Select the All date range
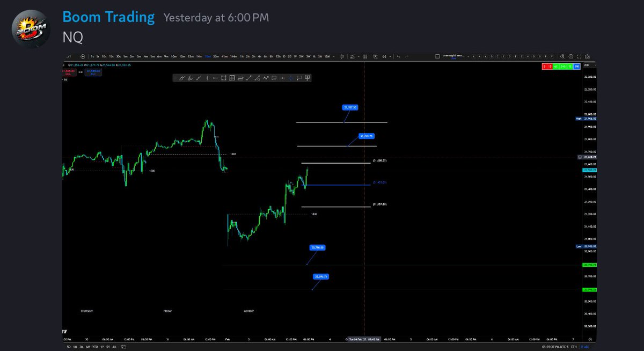The height and width of the screenshot is (351, 644). 114,347
